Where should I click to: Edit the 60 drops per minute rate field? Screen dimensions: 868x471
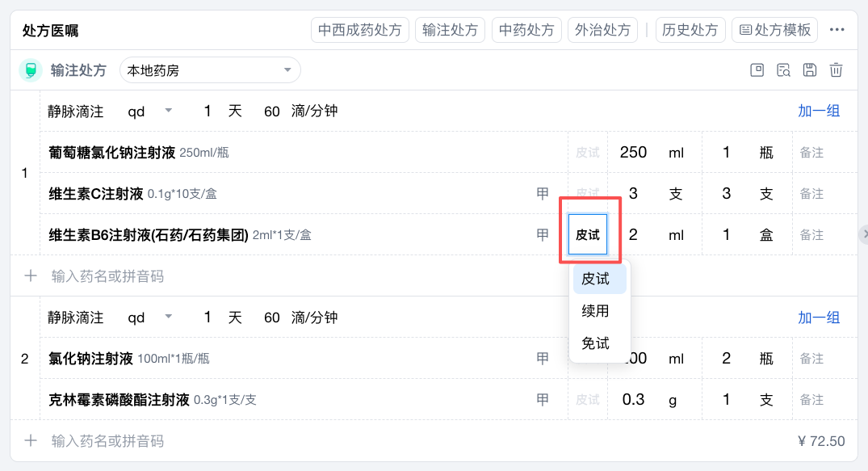tap(272, 111)
